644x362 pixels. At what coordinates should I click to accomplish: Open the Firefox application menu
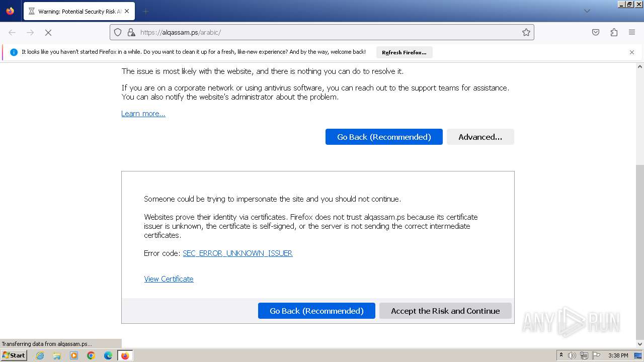[632, 32]
